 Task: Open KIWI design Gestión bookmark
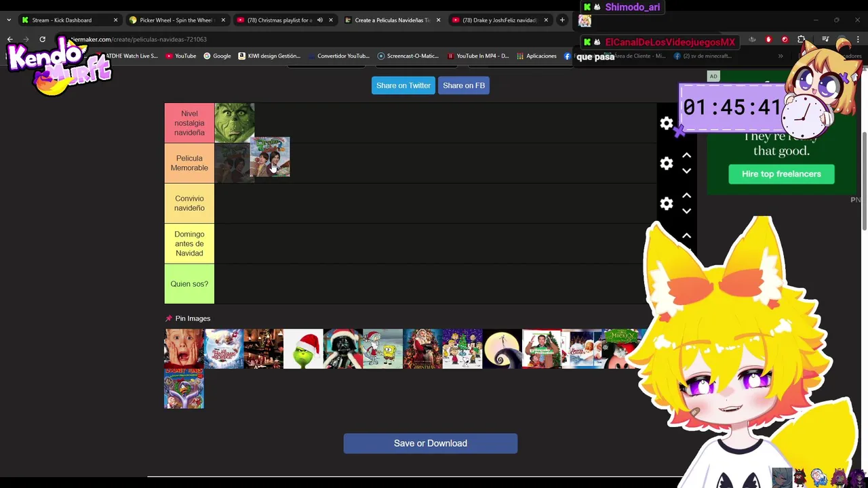(269, 56)
